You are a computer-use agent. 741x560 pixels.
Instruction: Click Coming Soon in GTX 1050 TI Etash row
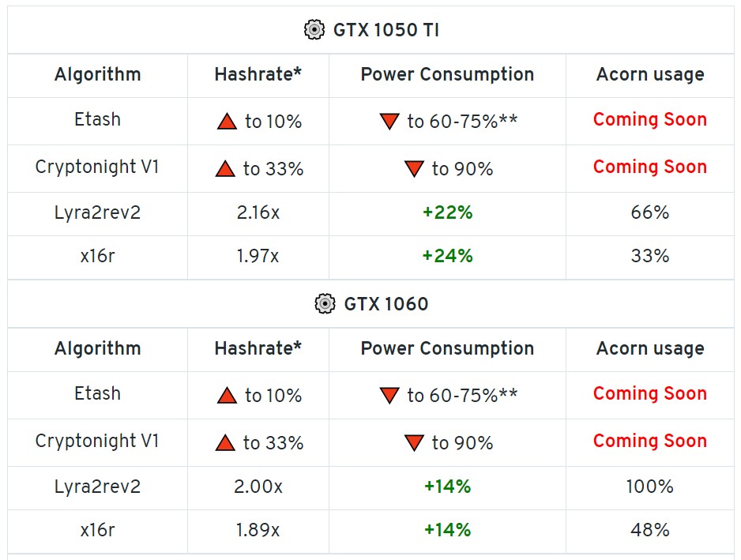649,120
